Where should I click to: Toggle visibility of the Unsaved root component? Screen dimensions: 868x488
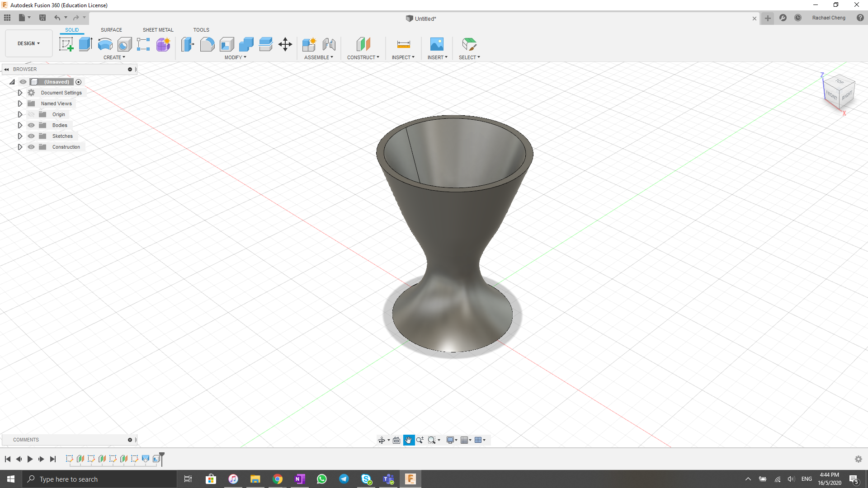23,82
